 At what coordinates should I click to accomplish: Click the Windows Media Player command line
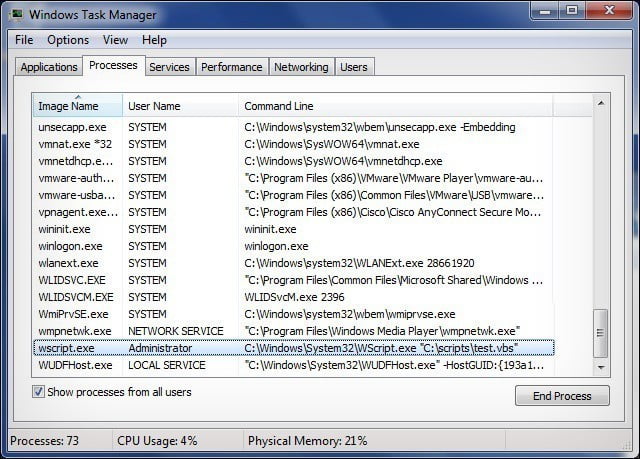click(382, 331)
